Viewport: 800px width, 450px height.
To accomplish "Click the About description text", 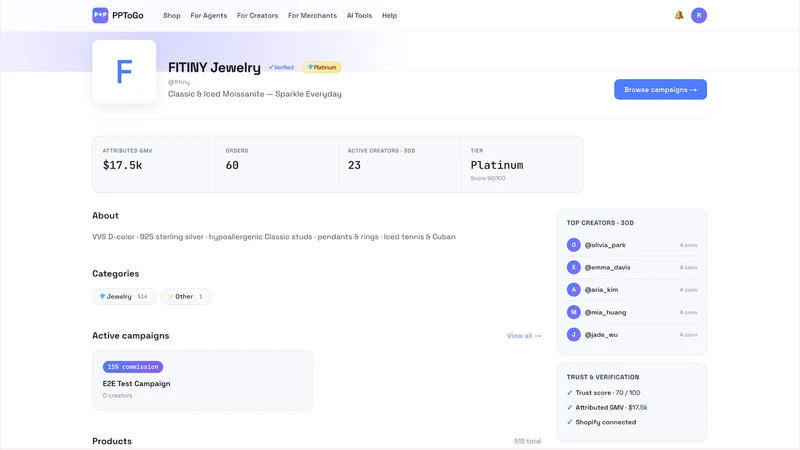I will (x=273, y=237).
